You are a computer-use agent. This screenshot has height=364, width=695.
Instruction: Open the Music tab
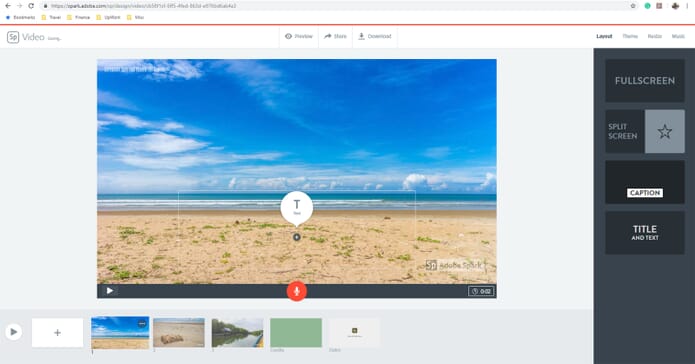(x=678, y=36)
